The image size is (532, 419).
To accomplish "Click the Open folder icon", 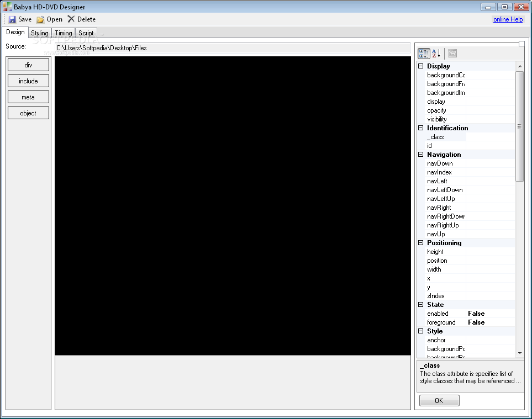I will click(40, 19).
